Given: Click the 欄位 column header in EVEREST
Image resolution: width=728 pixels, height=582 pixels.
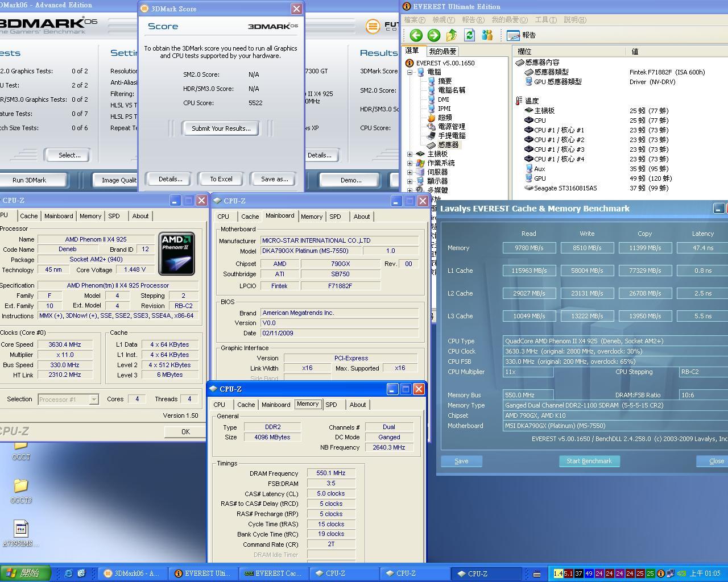Looking at the screenshot, I should click(569, 51).
